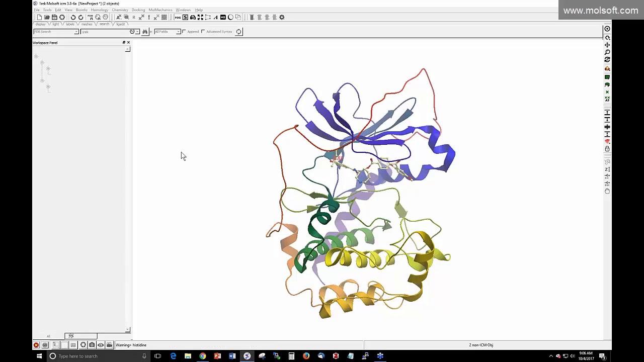This screenshot has width=644, height=362.
Task: Undock the Workspace Panel float button
Action: pyautogui.click(x=124, y=43)
